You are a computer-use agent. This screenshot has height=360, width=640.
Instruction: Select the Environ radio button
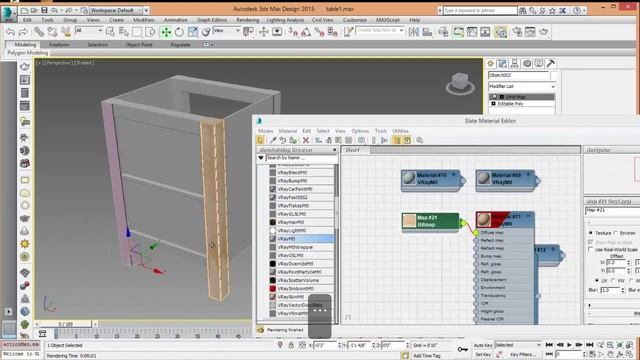click(x=616, y=233)
